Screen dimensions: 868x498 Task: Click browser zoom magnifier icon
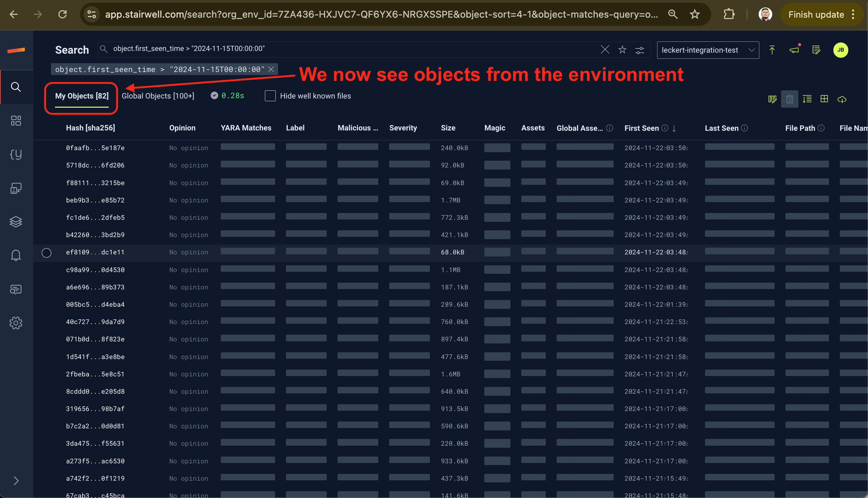tap(672, 14)
